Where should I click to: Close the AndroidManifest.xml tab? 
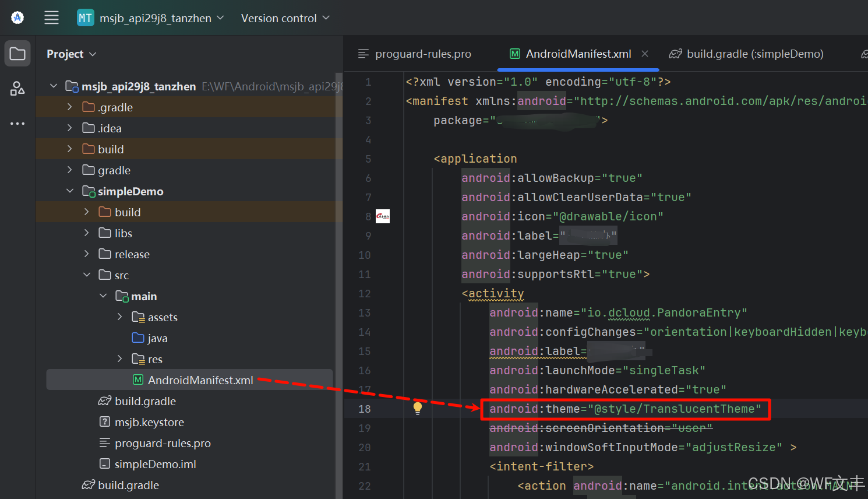(x=645, y=54)
